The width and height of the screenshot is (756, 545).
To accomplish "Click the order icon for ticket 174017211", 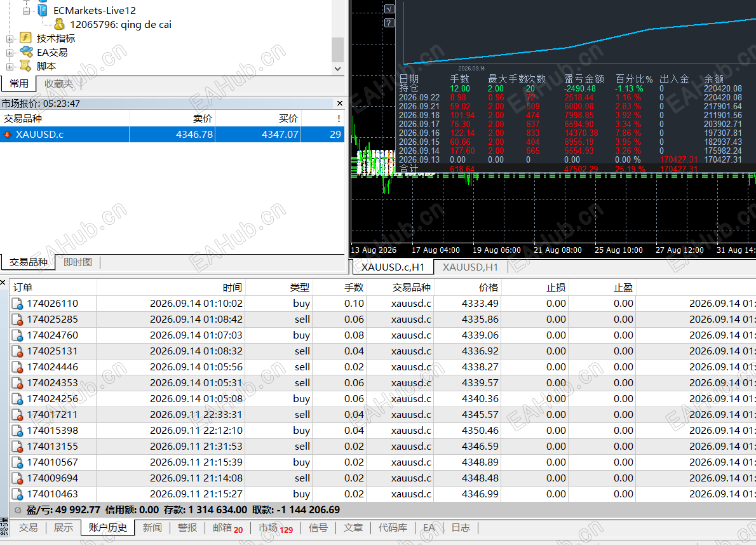I will coord(17,415).
